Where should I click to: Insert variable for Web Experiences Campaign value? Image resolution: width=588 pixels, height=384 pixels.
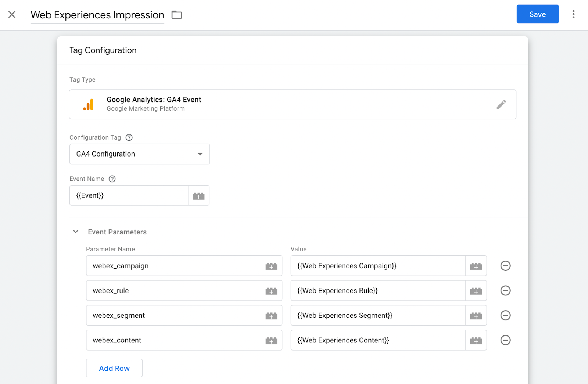click(x=476, y=266)
